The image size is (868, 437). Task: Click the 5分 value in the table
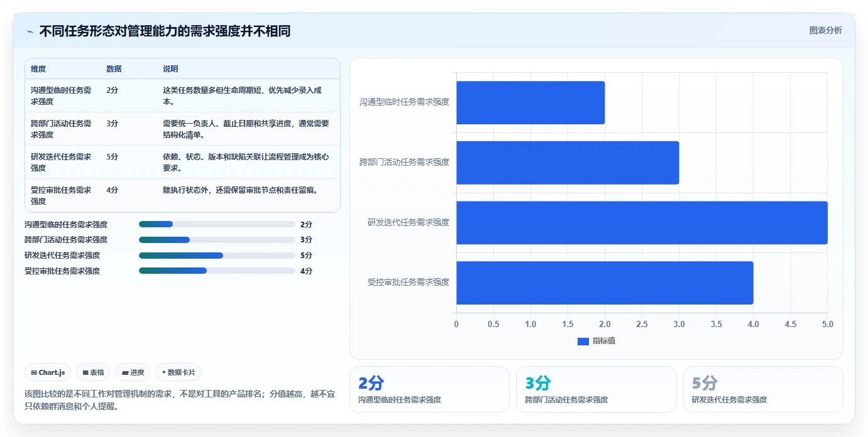112,157
